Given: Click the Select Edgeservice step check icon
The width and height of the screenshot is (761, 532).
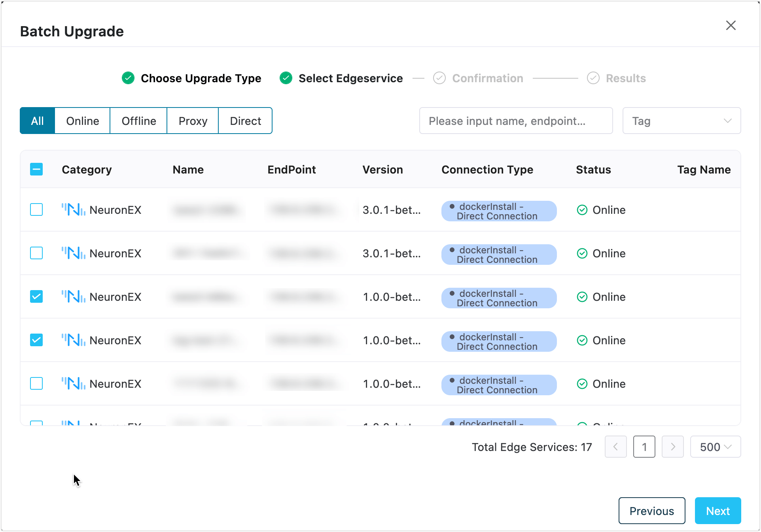Looking at the screenshot, I should click(286, 78).
